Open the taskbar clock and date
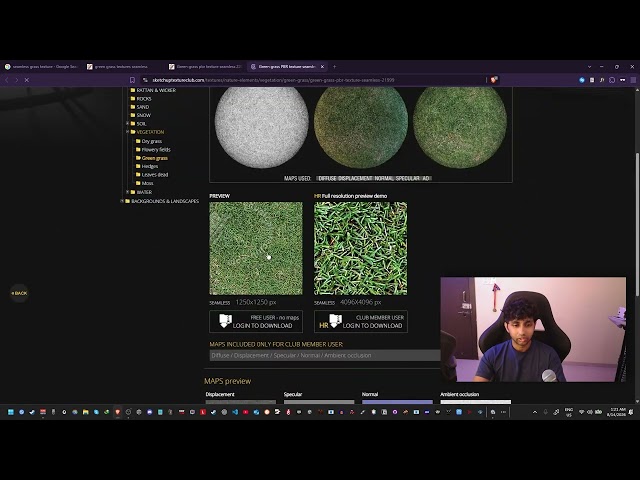This screenshot has height=480, width=640. click(x=617, y=412)
